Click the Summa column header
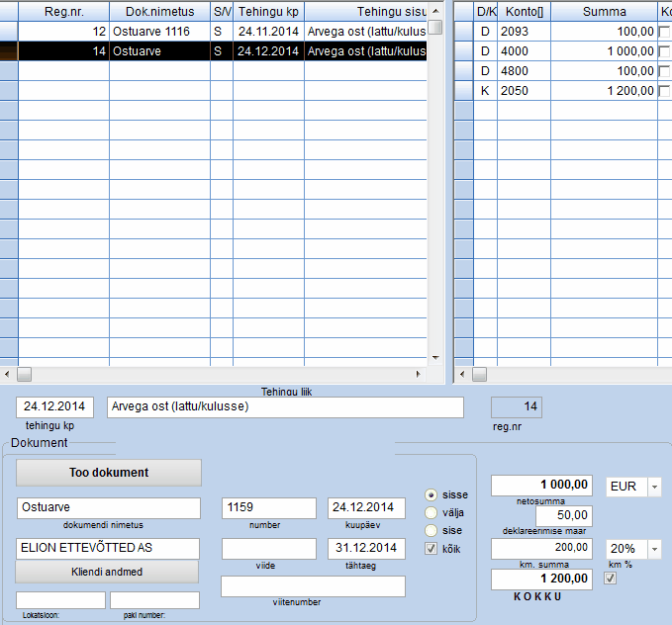 [x=605, y=12]
